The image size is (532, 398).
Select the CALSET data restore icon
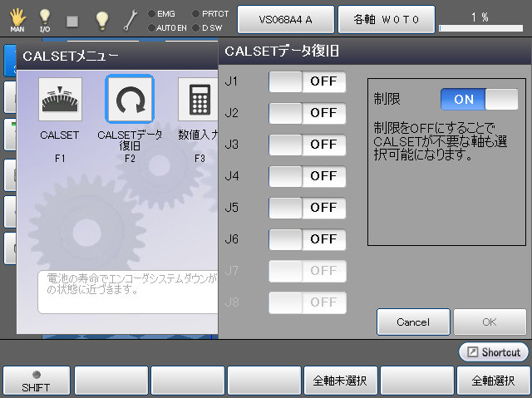(x=130, y=100)
